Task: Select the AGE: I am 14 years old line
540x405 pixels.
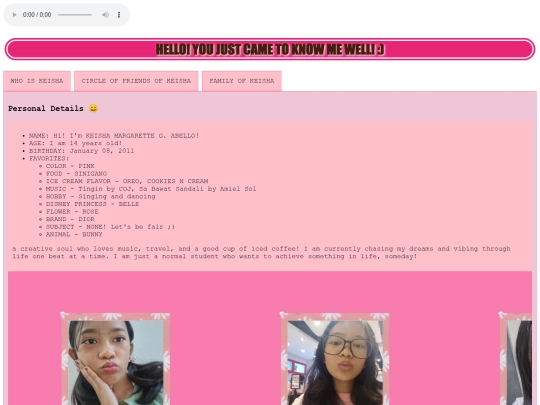Action: 75,143
